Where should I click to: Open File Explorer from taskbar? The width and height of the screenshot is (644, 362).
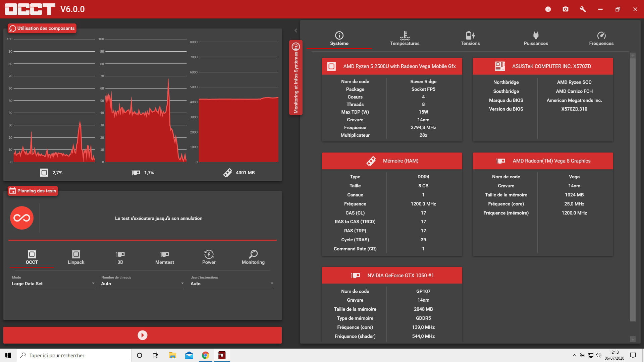click(x=172, y=355)
